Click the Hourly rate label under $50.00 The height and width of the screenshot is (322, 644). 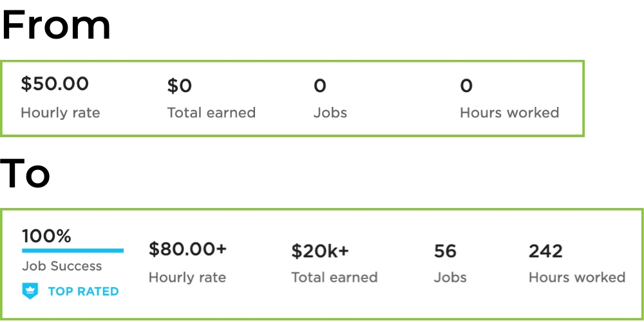tap(61, 113)
